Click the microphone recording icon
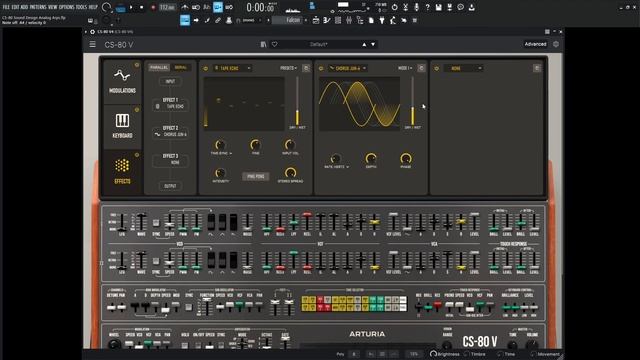Image resolution: width=640 pixels, height=360 pixels. 416,7
